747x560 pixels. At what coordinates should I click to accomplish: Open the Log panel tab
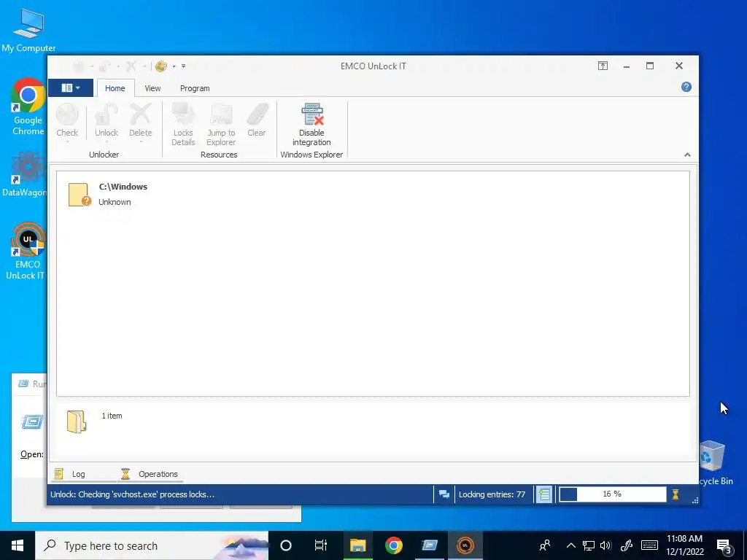[79, 474]
